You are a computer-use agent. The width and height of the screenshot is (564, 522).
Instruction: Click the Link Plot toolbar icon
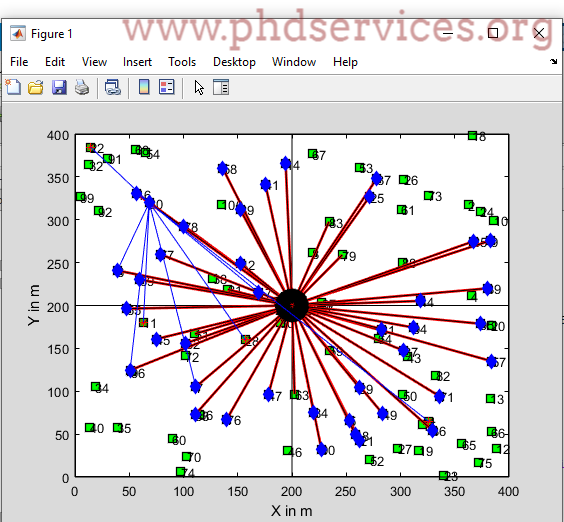click(113, 87)
